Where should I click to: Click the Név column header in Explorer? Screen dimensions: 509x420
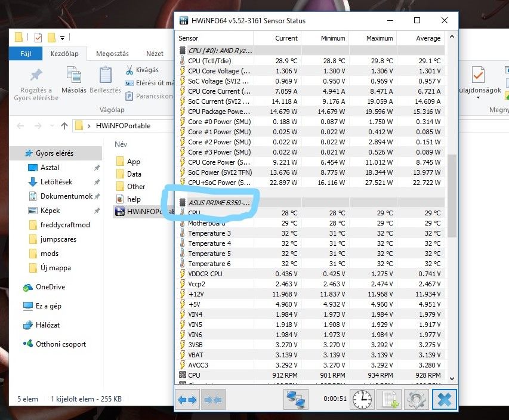point(121,144)
